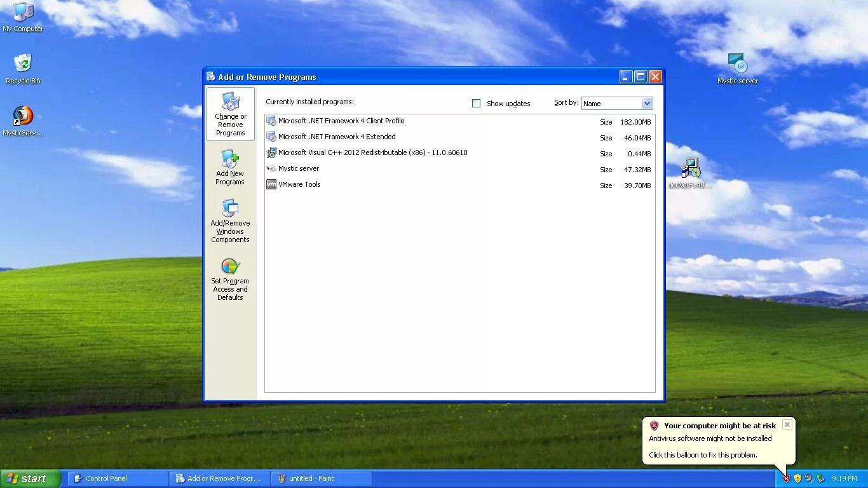Minimize the Add or Remove Programs window
The width and height of the screenshot is (868, 488).
pyautogui.click(x=626, y=77)
